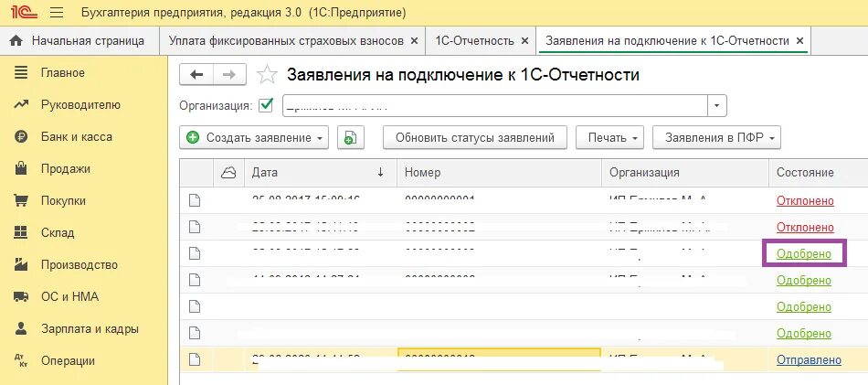Open the Отклонено link in second row
Viewport: 868px width, 385px height.
(x=805, y=227)
